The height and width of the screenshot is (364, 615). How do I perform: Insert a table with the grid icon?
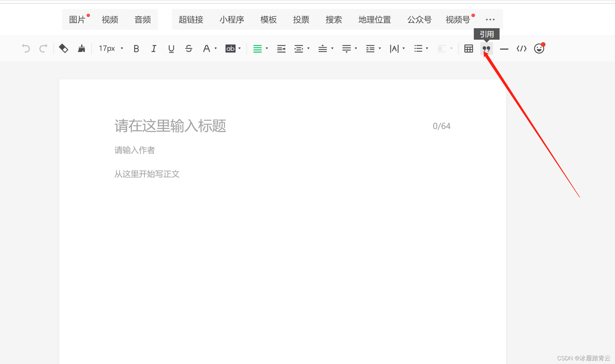pyautogui.click(x=469, y=49)
